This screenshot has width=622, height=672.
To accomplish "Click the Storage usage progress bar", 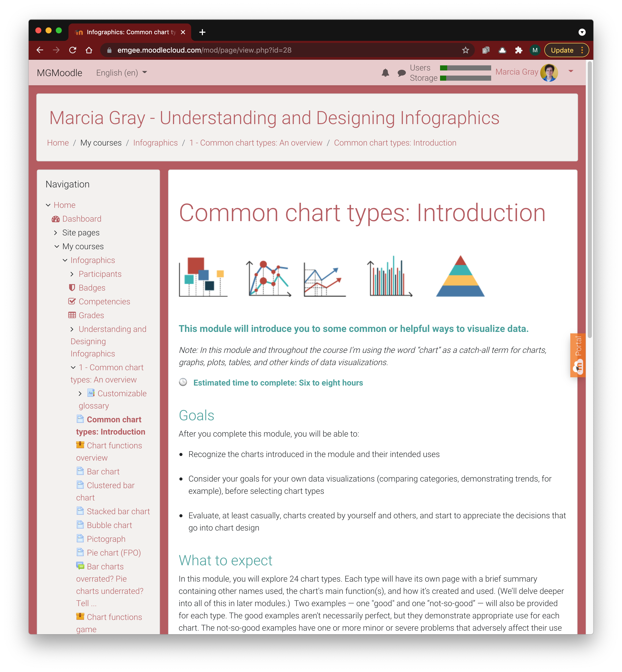I will (x=465, y=78).
